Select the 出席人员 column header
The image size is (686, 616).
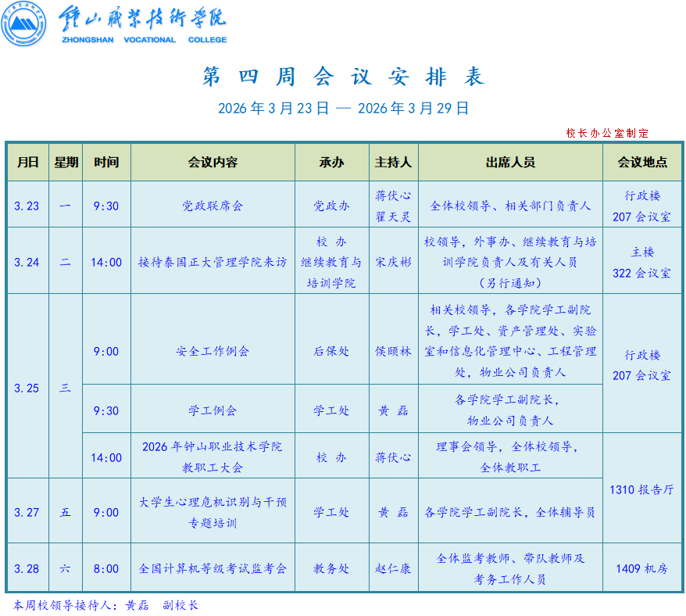(x=510, y=163)
